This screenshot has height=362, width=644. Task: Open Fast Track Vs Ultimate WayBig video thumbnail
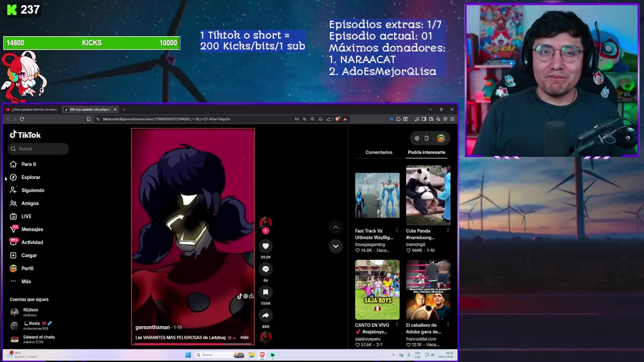tap(377, 195)
